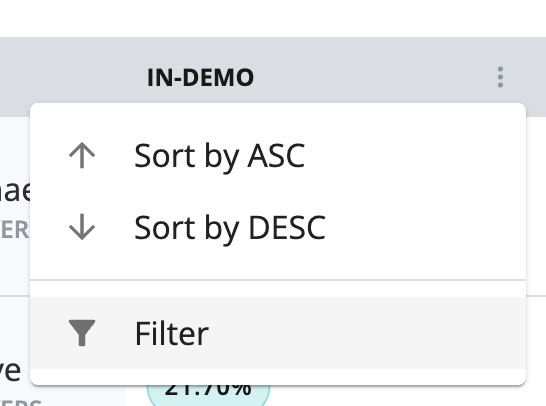Screen dimensions: 546x406
Task: Click the IN-DEMO column header label
Action: [x=201, y=77]
